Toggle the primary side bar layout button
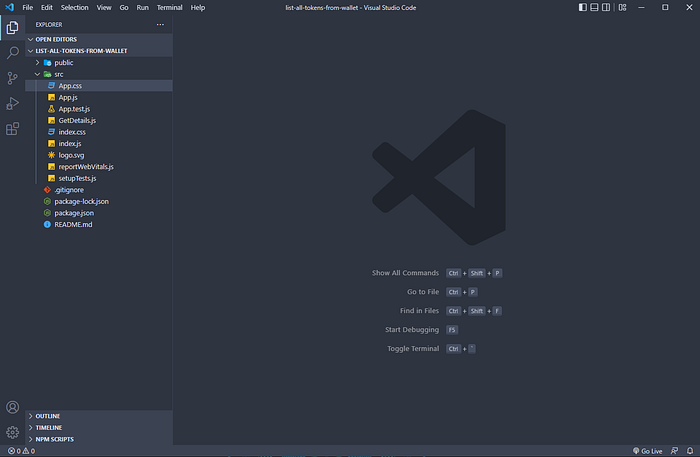700x457 pixels. pos(584,7)
